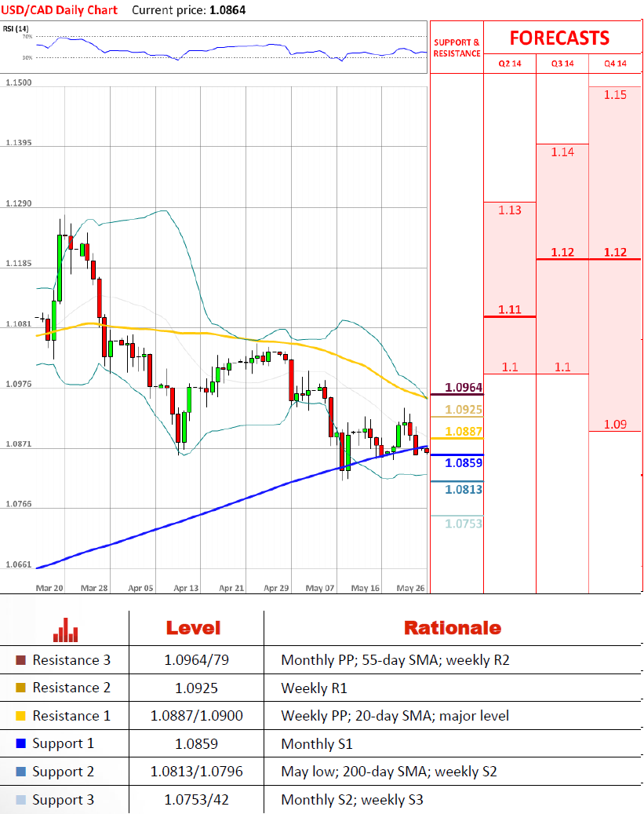Viewport: 644px width, 814px height.
Task: Click the 'Apr 13' date axis label
Action: click(x=186, y=588)
